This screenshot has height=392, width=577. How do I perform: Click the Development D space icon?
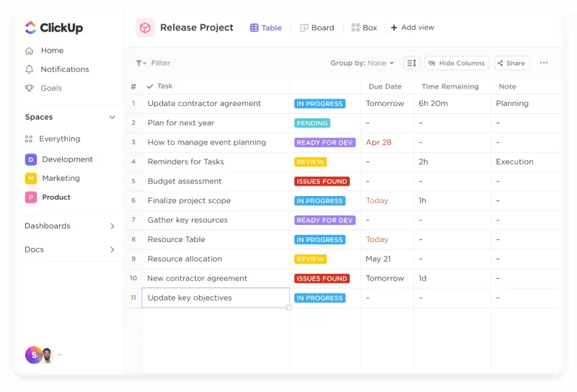pyautogui.click(x=31, y=159)
